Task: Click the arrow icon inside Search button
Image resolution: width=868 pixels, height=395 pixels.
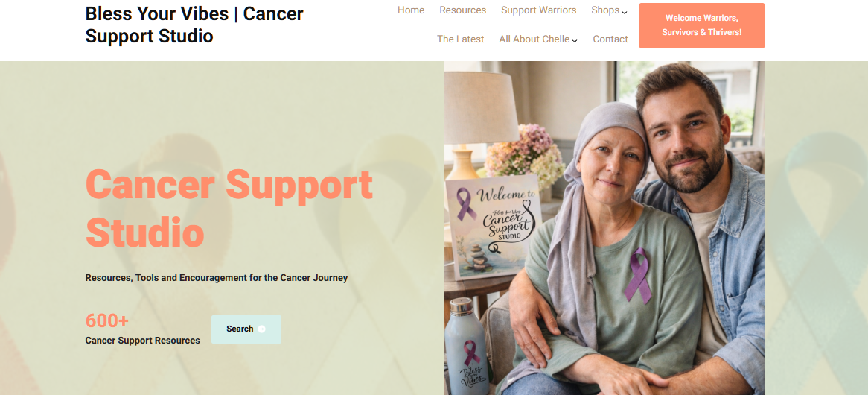Action: 262,329
